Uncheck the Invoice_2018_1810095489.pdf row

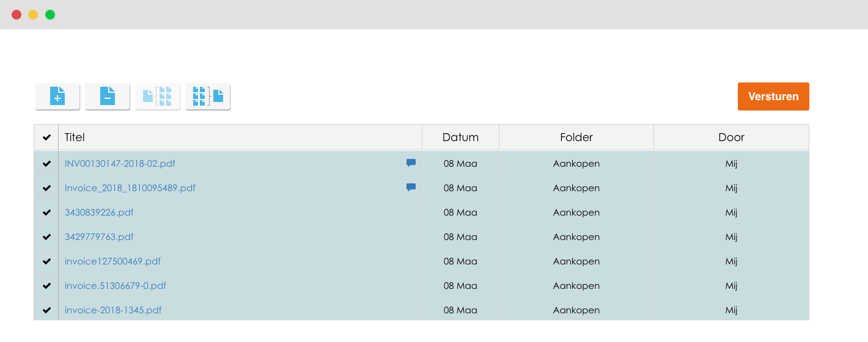pos(46,188)
